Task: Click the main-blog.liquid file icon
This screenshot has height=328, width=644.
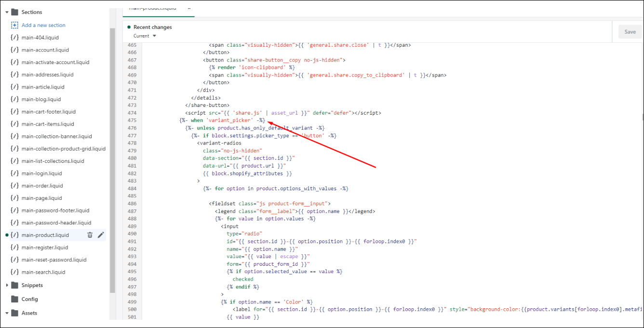Action: tap(14, 99)
